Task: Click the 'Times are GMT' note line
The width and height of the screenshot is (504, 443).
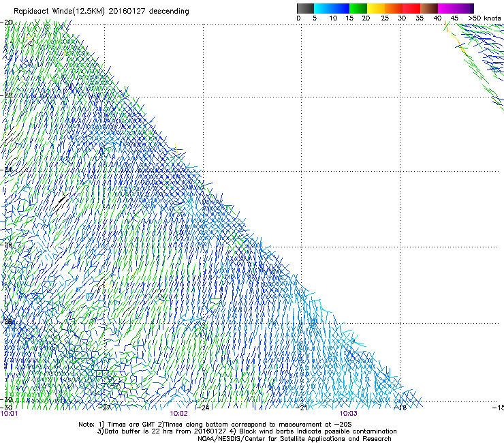Action: click(215, 425)
